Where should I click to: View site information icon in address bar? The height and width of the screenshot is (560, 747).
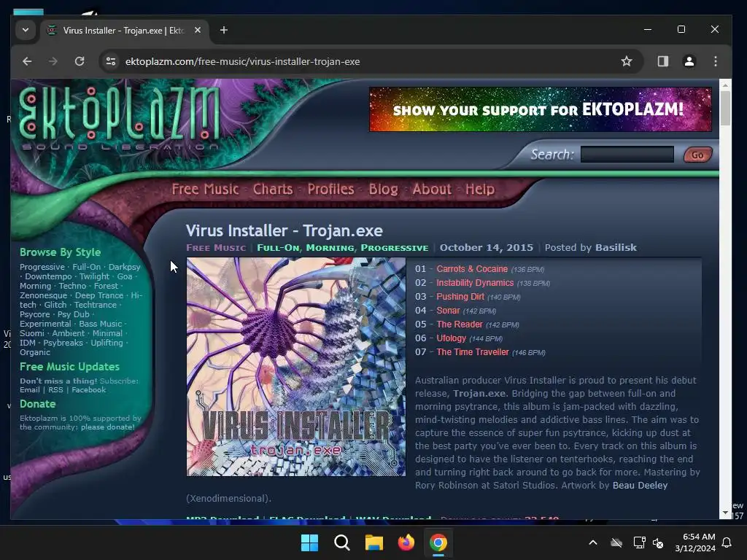111,61
